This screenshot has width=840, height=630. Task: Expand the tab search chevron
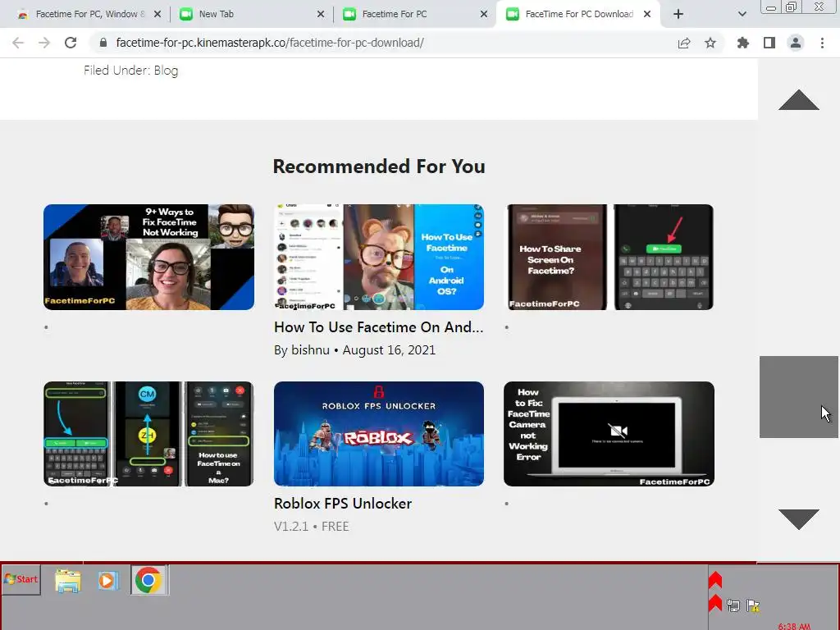click(x=742, y=15)
